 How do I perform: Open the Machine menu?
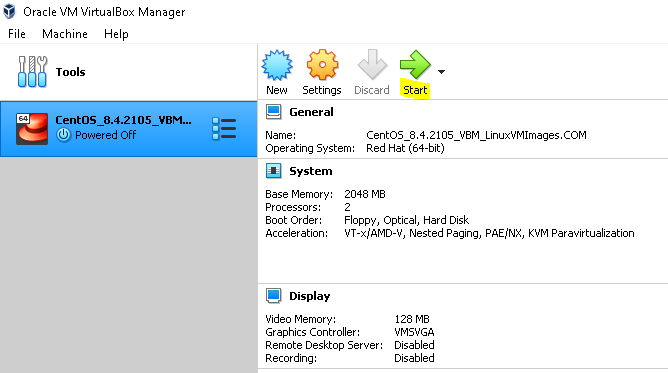[x=65, y=34]
